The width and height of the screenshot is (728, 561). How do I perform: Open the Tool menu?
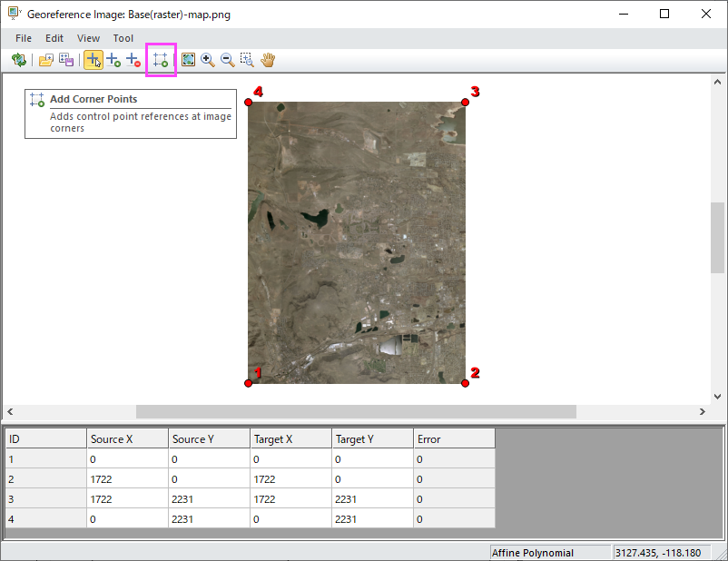(x=123, y=38)
